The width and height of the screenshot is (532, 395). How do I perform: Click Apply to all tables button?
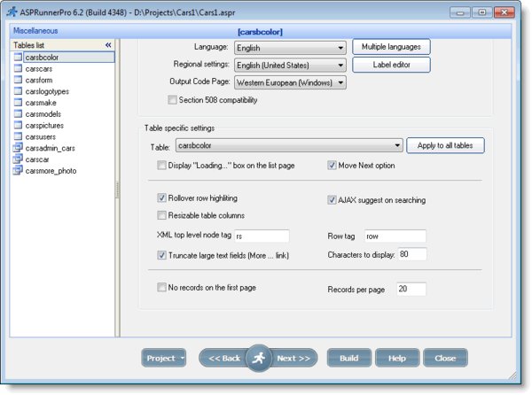pyautogui.click(x=445, y=145)
